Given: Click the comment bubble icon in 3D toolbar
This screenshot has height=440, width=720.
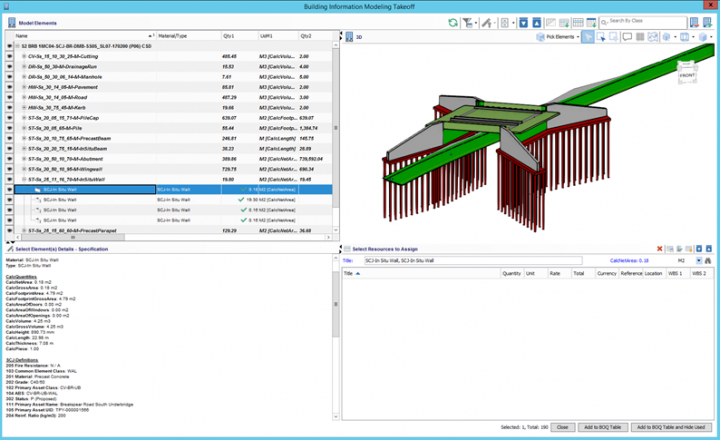Looking at the screenshot, I should point(627,37).
